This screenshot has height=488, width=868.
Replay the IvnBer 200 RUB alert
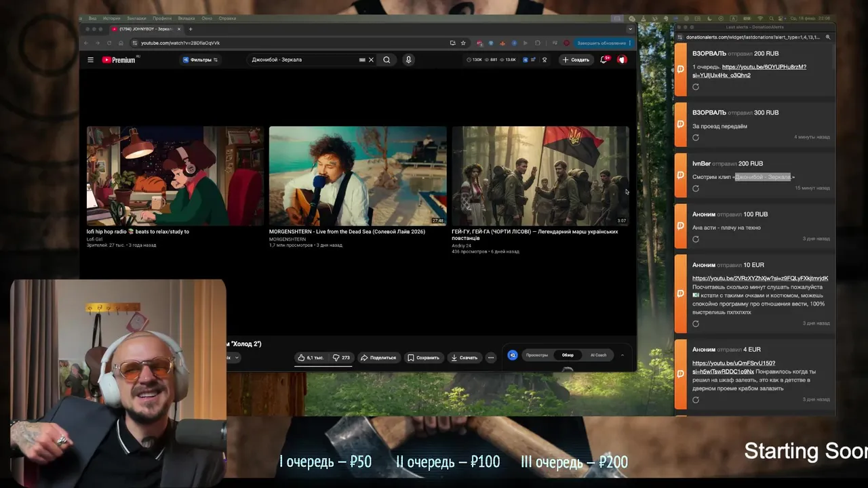tap(696, 188)
